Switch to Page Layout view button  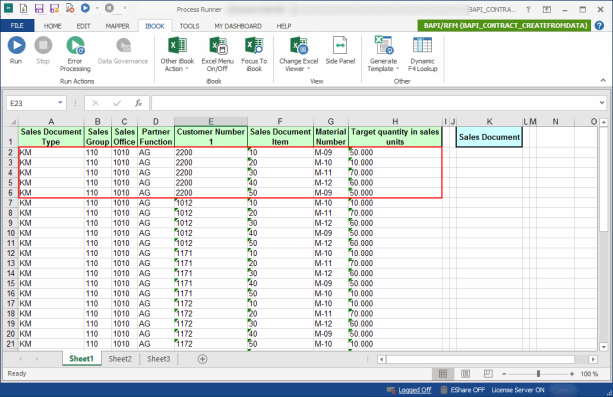click(465, 374)
